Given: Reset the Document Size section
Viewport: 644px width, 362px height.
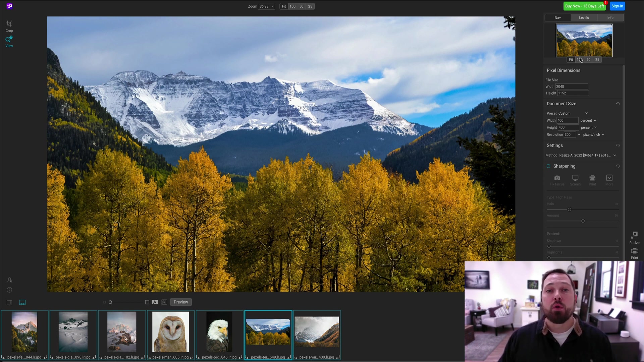Looking at the screenshot, I should click(618, 104).
